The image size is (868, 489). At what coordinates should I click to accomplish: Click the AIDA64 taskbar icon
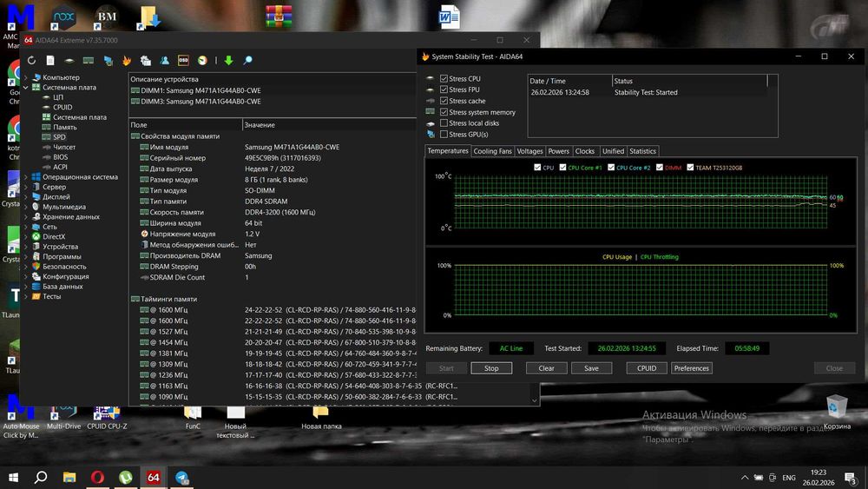point(154,477)
